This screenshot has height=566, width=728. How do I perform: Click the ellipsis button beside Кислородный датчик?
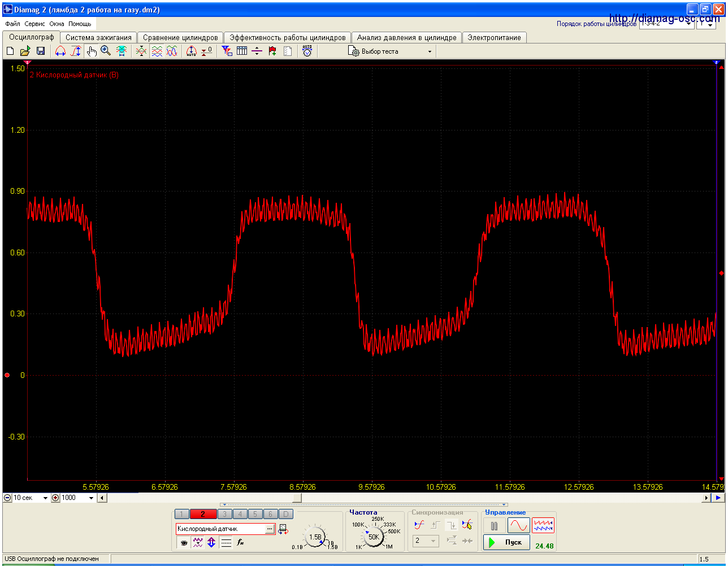coord(270,529)
